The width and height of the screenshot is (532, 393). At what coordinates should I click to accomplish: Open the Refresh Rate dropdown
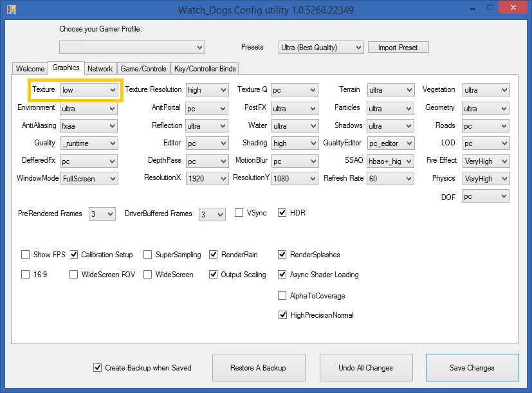[x=390, y=179]
